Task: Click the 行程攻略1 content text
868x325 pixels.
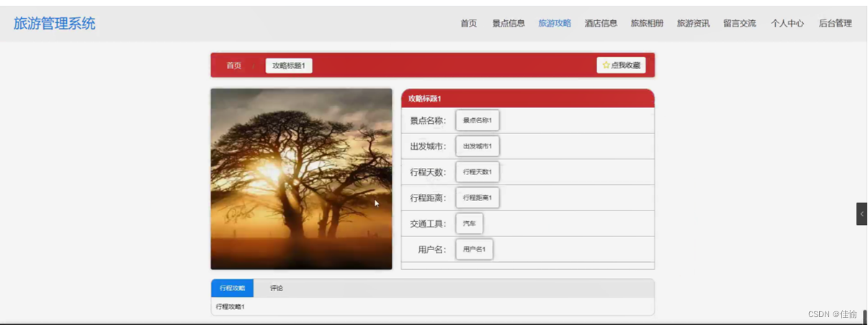Action: [231, 307]
